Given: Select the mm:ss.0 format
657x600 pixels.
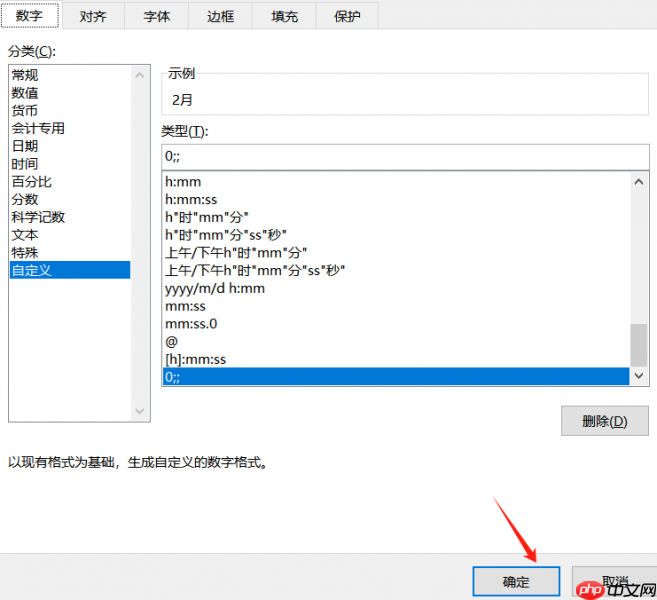Looking at the screenshot, I should click(x=396, y=324).
